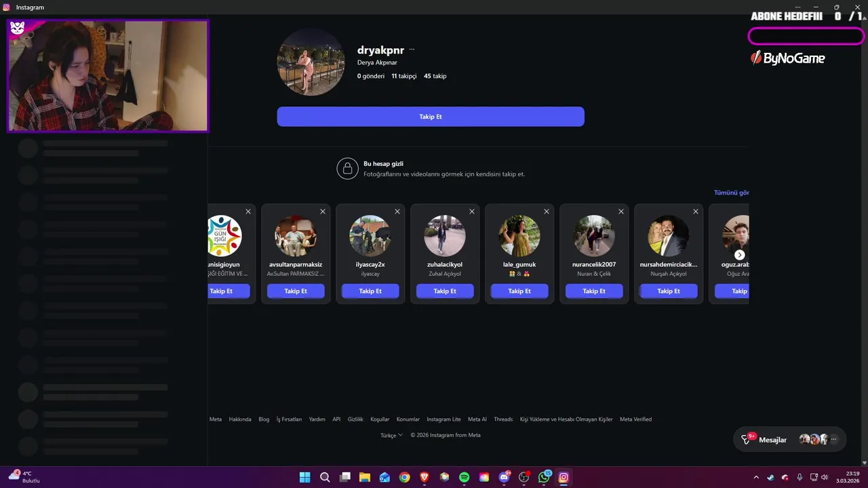Open the Windows Start menu
The height and width of the screenshot is (488, 868).
point(305,477)
